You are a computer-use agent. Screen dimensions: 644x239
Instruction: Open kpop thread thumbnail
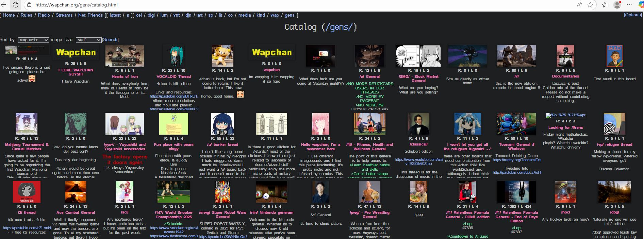point(418,192)
